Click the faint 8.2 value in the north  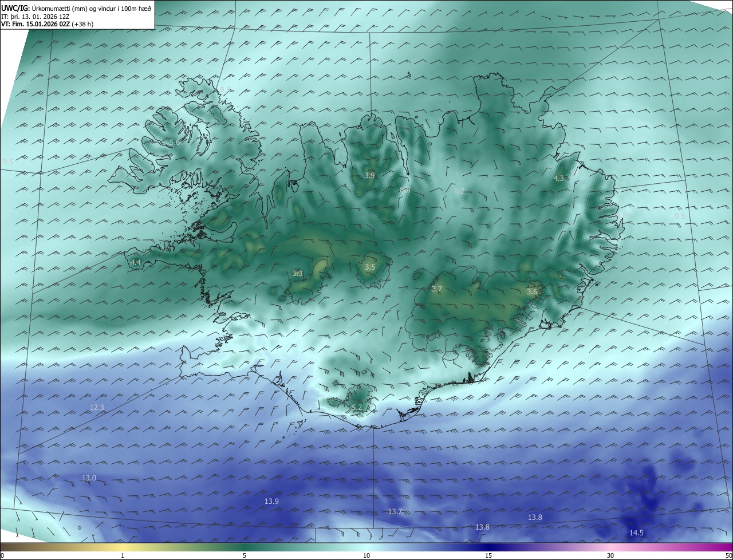[459, 191]
